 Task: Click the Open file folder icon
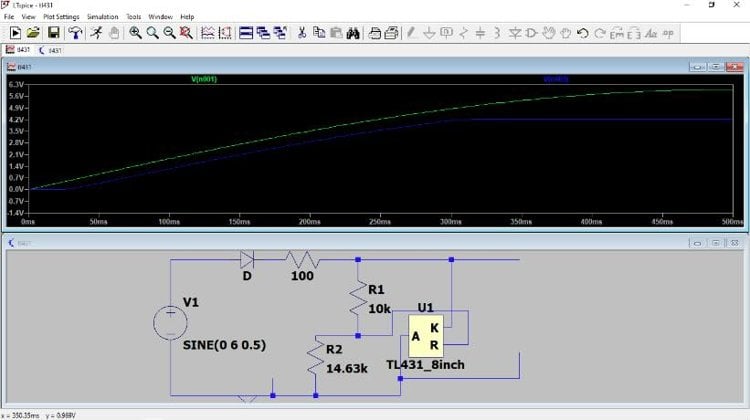[33, 33]
